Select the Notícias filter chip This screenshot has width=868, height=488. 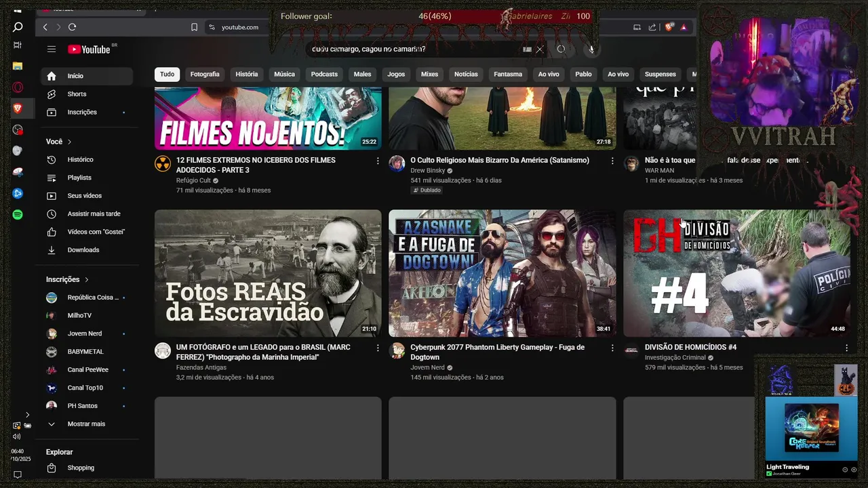coord(466,74)
